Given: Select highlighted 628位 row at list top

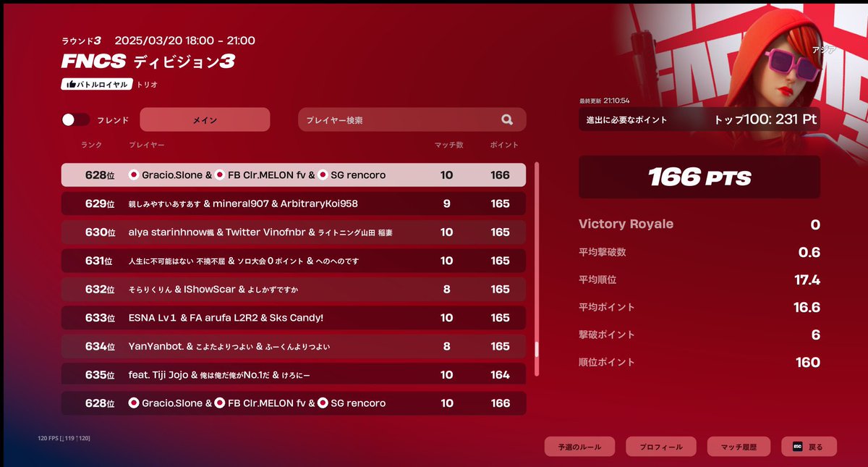Looking at the screenshot, I should click(x=293, y=175).
